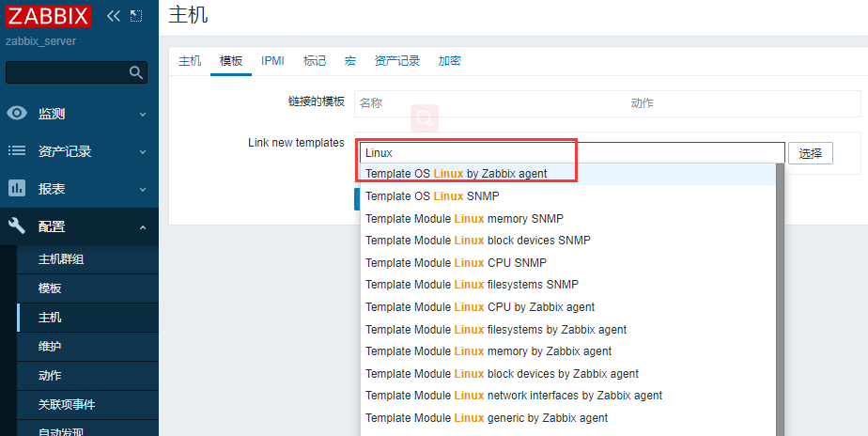Expand the 监测 menu chevron
This screenshot has width=868, height=436.
point(143,114)
